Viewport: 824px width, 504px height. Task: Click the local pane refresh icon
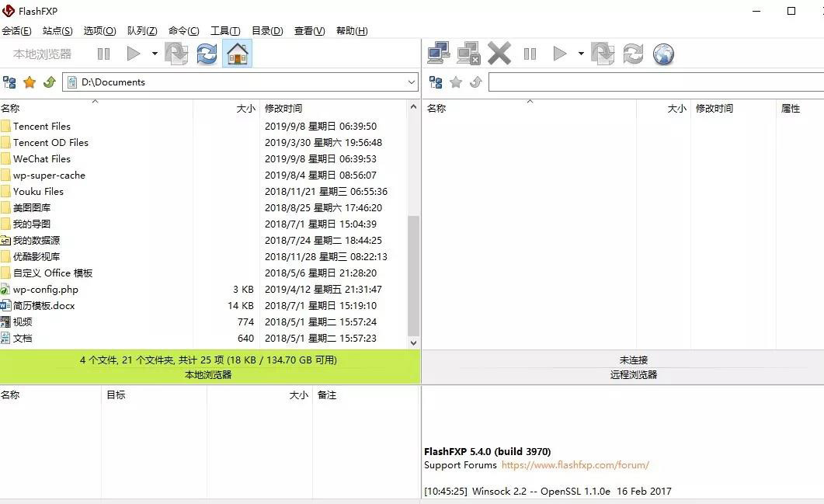point(207,54)
